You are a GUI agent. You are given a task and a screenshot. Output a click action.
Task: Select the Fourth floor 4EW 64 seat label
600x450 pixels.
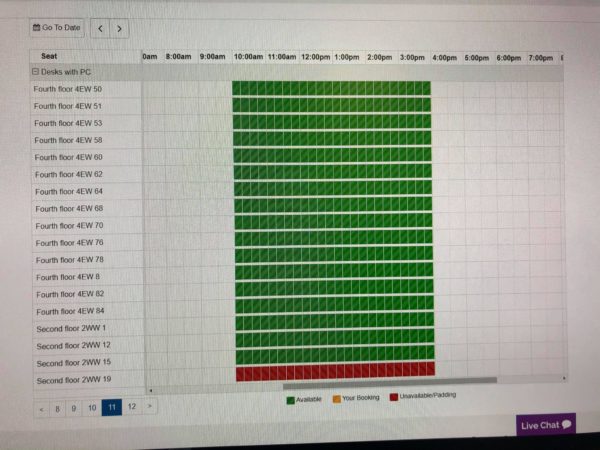click(x=69, y=191)
